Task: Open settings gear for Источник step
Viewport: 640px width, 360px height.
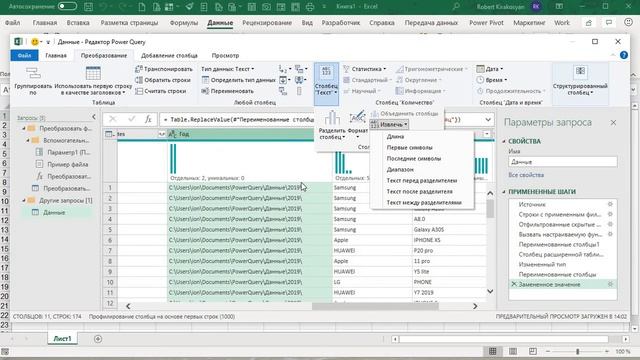Action: click(610, 204)
